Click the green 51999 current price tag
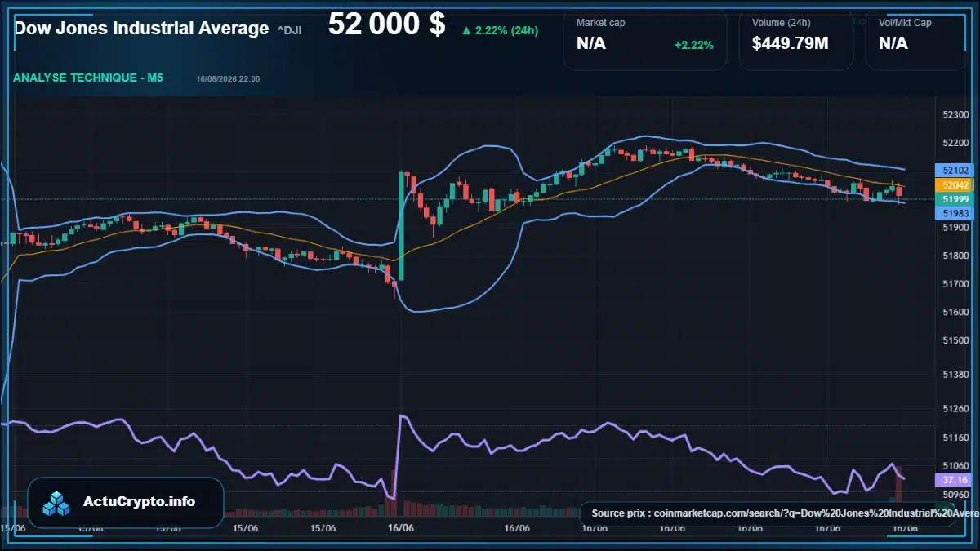 [955, 199]
